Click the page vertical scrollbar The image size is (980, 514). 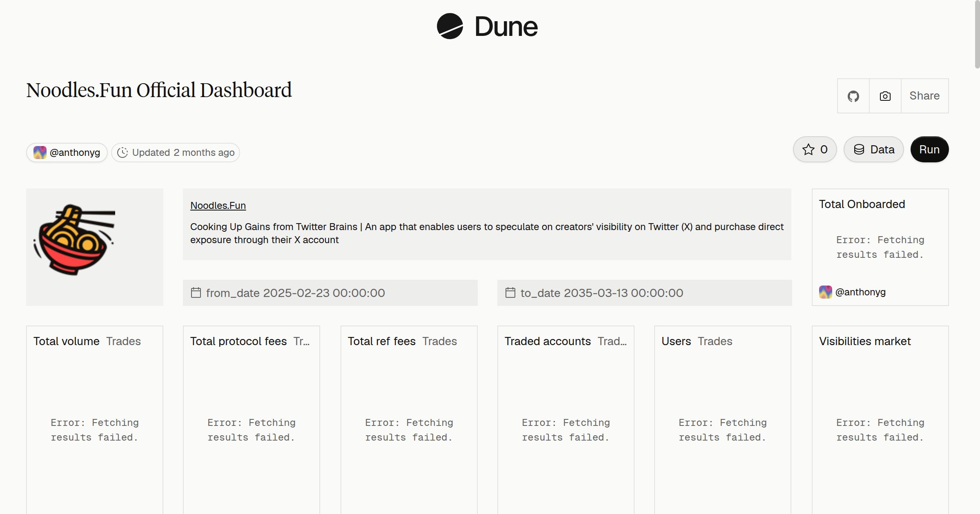pos(977,35)
